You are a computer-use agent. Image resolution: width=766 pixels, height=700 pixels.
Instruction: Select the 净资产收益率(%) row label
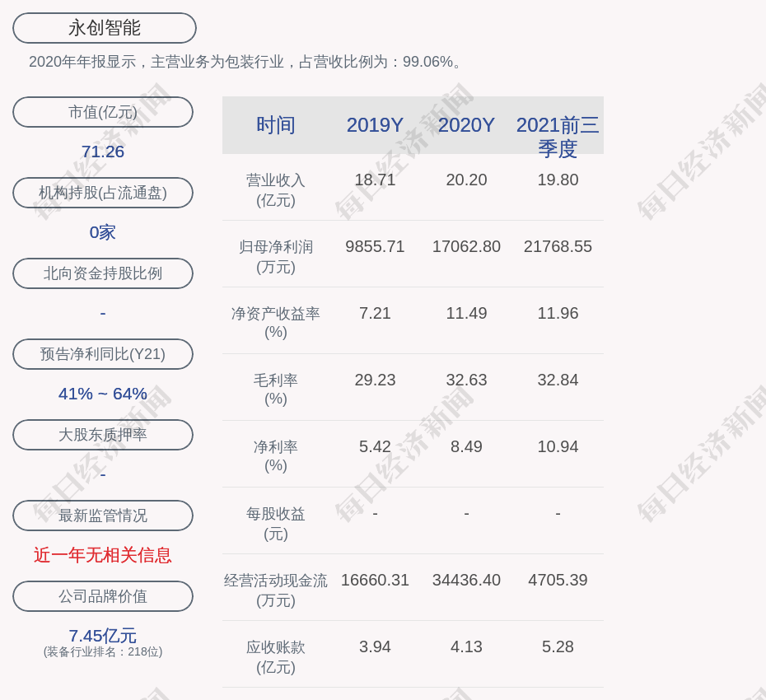tap(276, 322)
